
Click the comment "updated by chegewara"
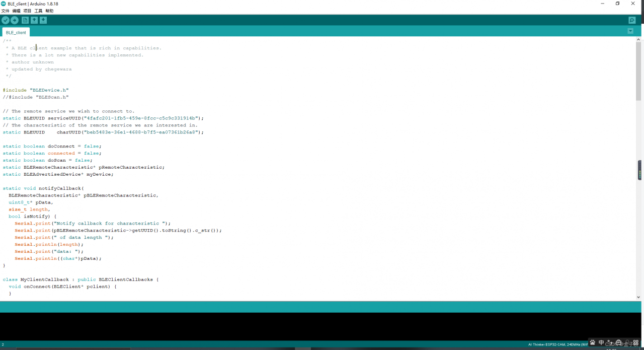pyautogui.click(x=39, y=69)
